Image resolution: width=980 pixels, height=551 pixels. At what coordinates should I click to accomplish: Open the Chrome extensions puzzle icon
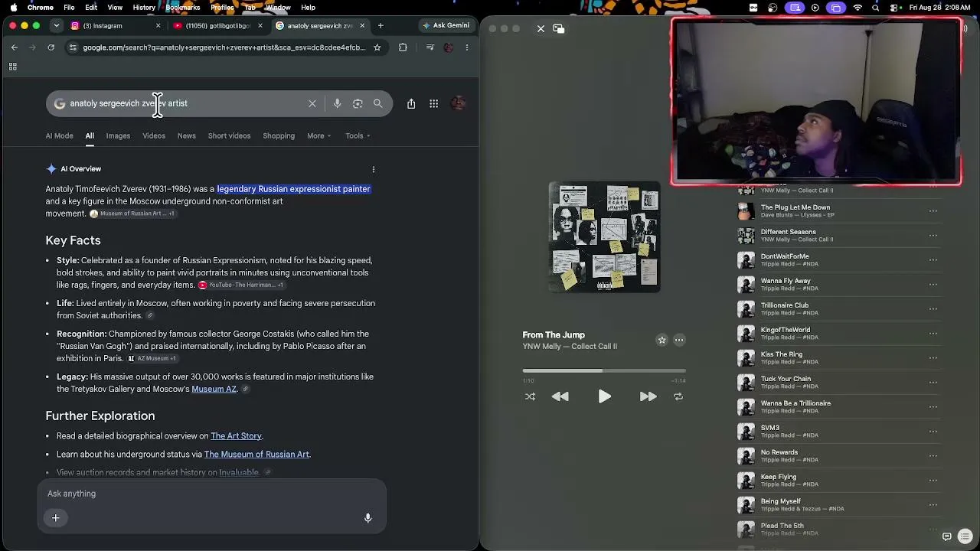click(x=403, y=47)
